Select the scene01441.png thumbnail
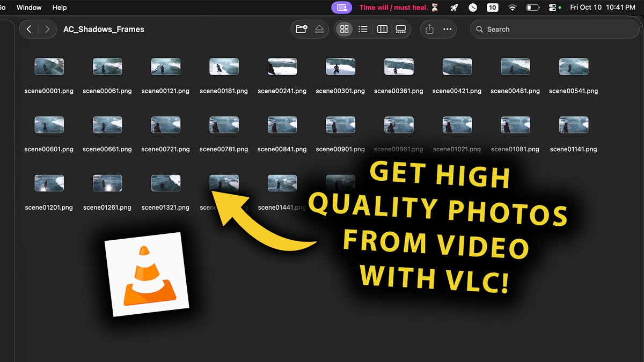This screenshot has height=362, width=644. tap(282, 183)
